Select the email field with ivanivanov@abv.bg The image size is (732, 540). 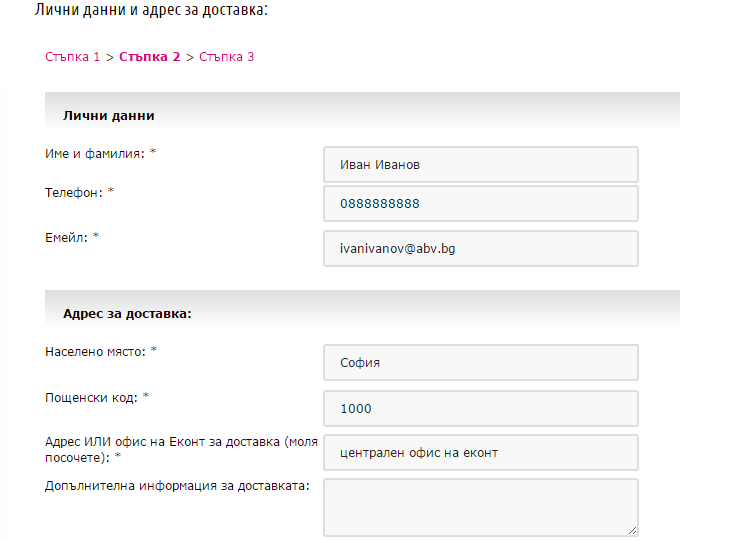[481, 248]
